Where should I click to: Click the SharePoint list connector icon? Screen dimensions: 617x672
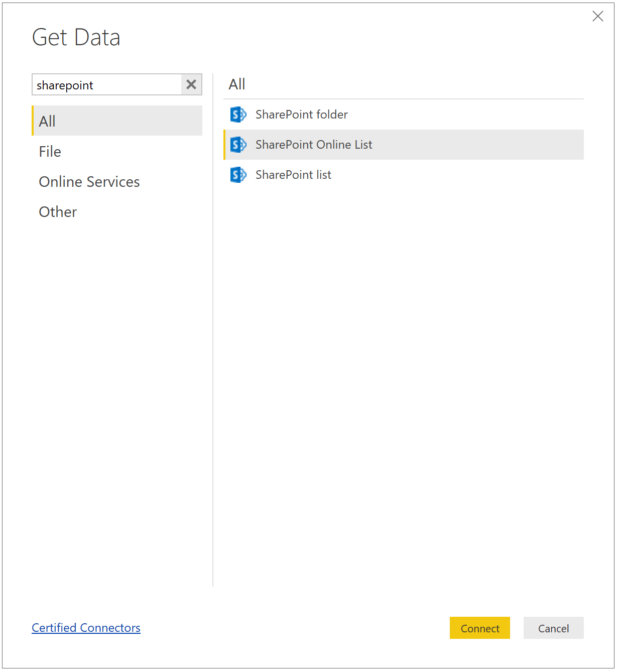click(238, 175)
